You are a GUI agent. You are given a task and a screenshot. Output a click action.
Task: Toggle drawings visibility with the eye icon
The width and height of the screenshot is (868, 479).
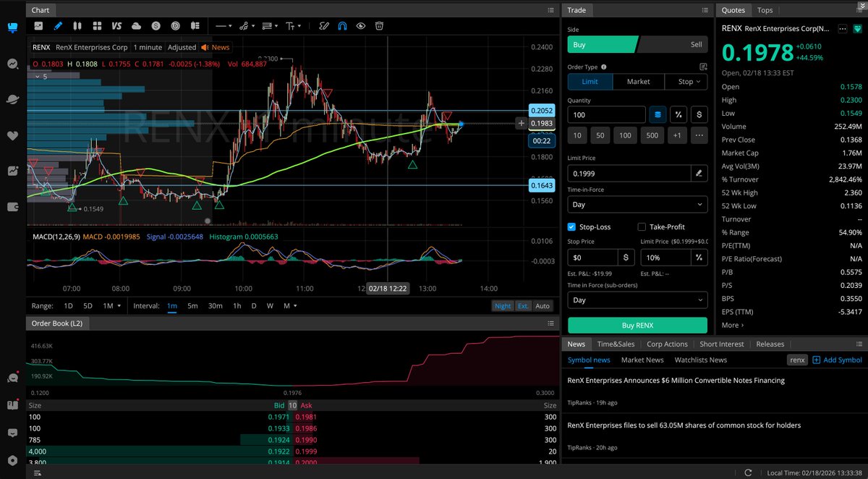pos(361,26)
